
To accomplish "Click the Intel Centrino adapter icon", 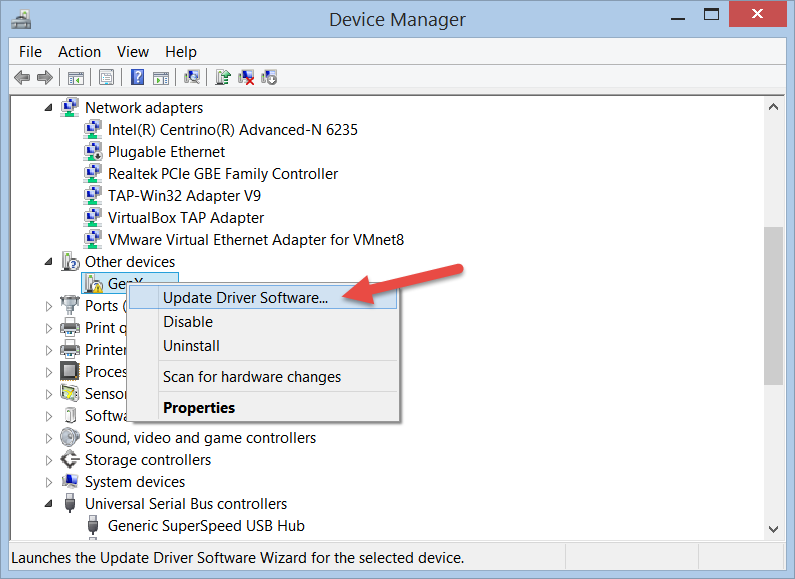I will click(x=92, y=130).
